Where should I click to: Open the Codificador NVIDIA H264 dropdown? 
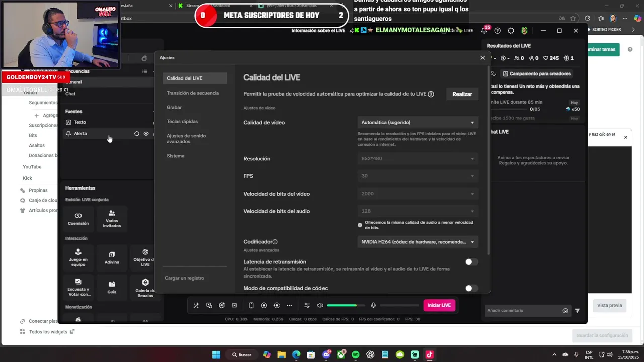(x=418, y=242)
